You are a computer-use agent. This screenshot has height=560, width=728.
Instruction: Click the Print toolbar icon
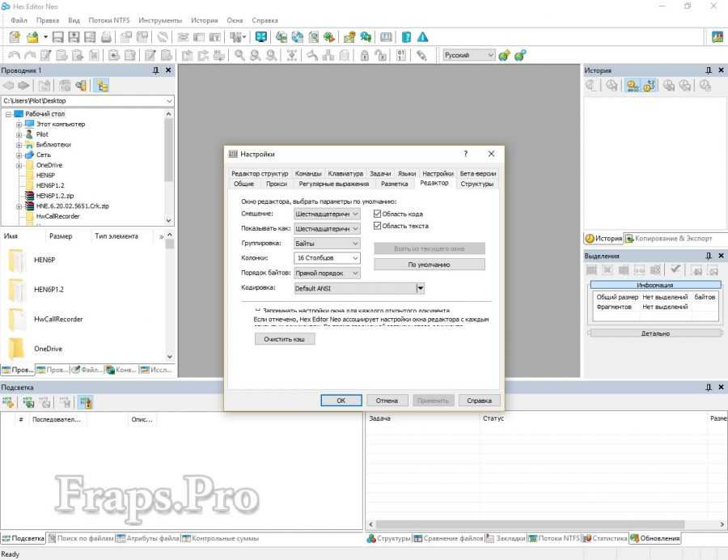106,37
